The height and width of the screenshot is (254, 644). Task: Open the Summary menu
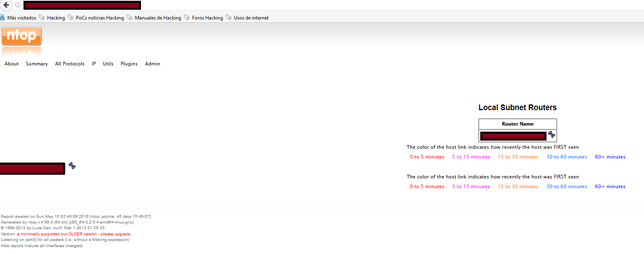click(x=37, y=64)
